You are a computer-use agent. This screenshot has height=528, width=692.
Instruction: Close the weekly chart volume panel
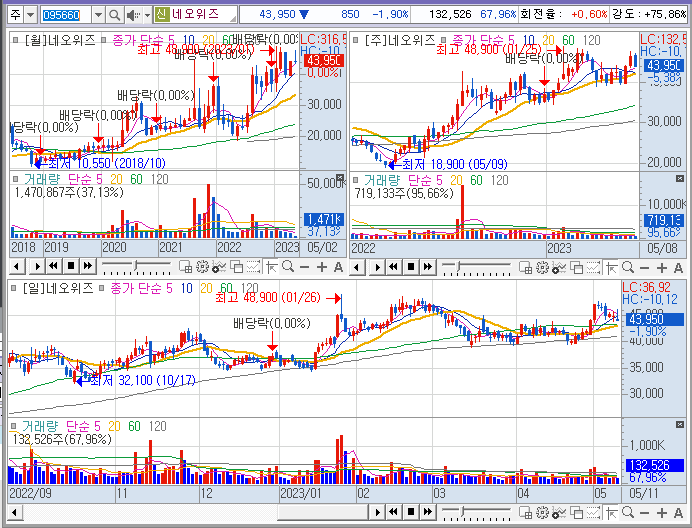(680, 178)
